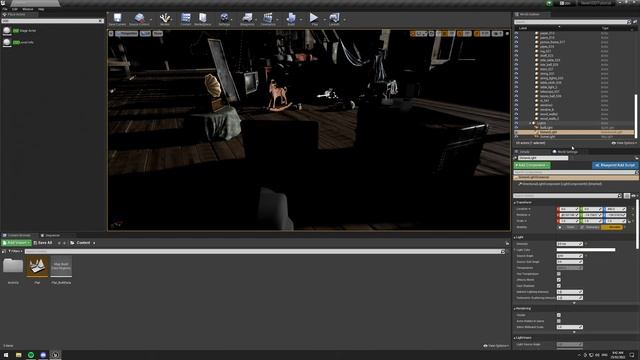Screen dimensions: 640x360
Task: Click the green Add Component button
Action: pyautogui.click(x=532, y=165)
